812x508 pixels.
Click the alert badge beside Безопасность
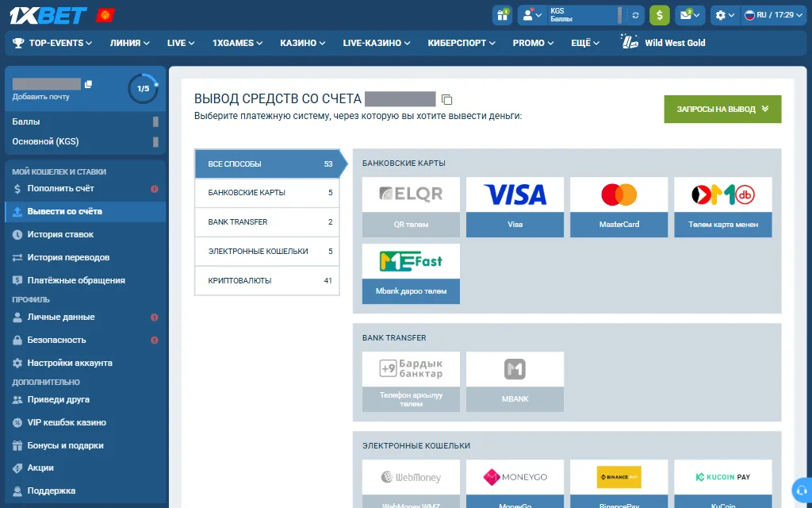[155, 341]
